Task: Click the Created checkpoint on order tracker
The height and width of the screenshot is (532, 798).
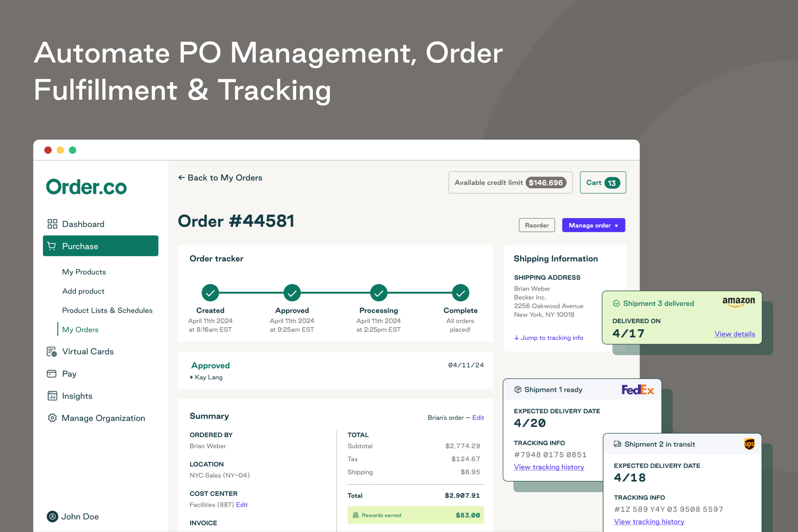Action: [210, 293]
